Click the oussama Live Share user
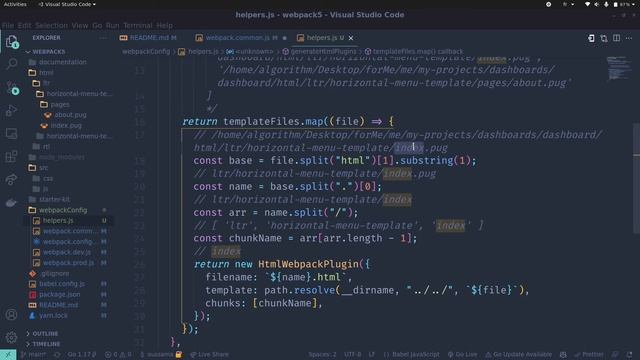The image size is (640, 360). 160,355
